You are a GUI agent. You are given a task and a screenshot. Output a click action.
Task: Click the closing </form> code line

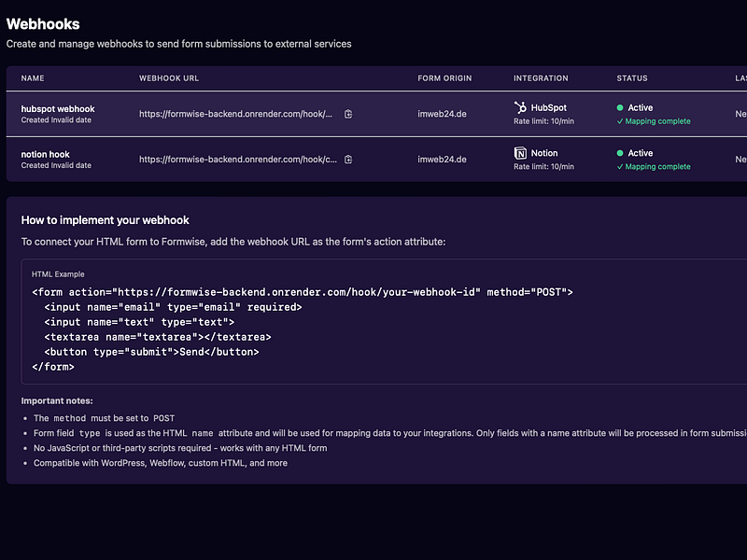(53, 367)
